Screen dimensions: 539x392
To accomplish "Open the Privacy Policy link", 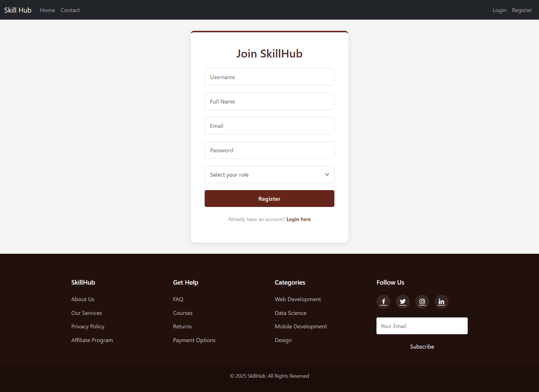I will pyautogui.click(x=88, y=326).
